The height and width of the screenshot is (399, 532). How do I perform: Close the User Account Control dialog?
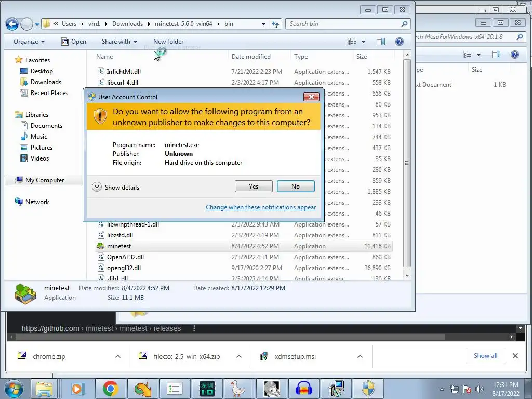(x=311, y=97)
